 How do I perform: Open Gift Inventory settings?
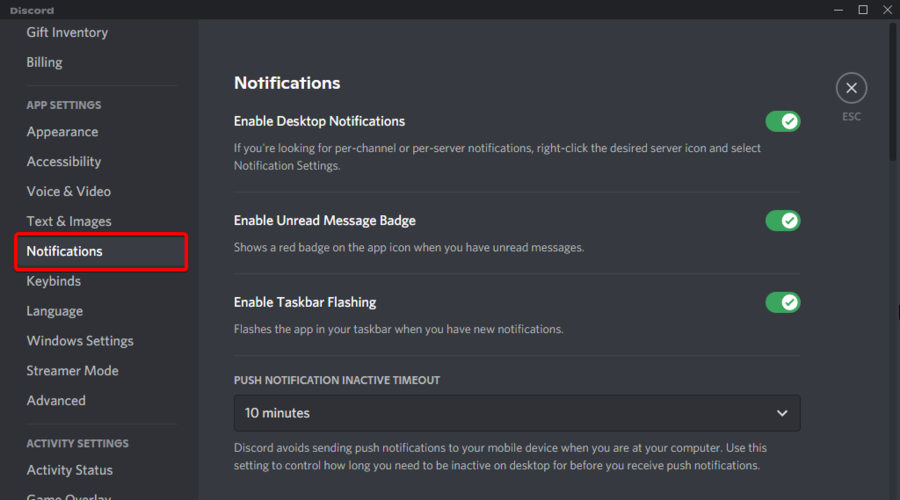[x=67, y=33]
